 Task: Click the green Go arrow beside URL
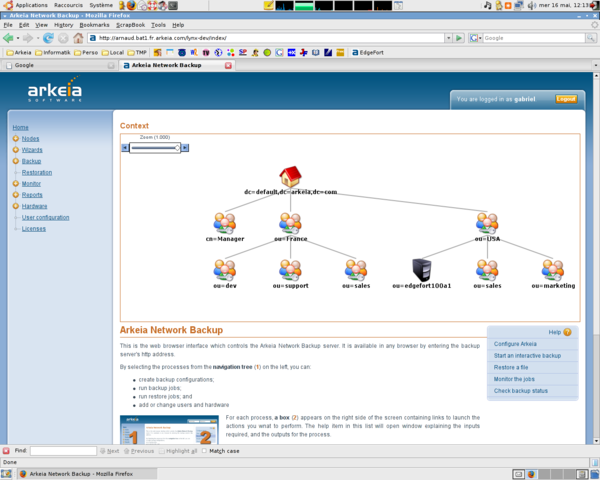459,38
